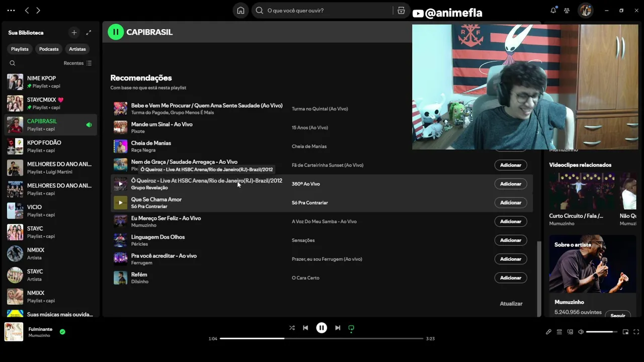644x362 pixels.
Task: Pause the current song in player bar
Action: point(321,328)
